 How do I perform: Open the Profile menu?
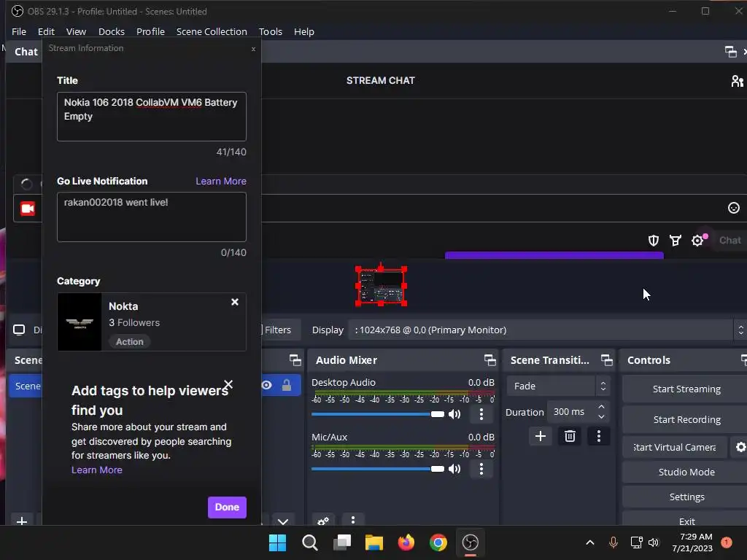[150, 31]
